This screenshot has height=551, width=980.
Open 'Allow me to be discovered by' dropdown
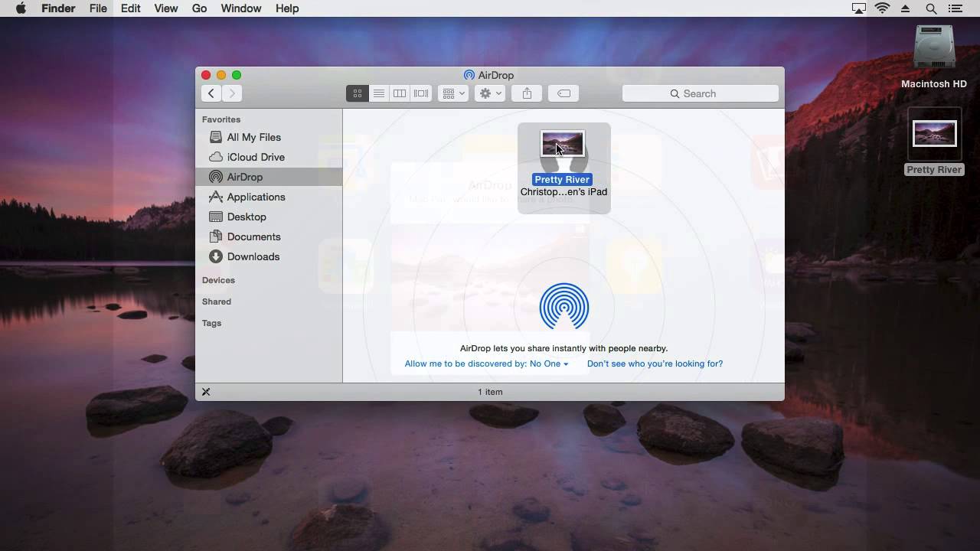[x=486, y=364]
